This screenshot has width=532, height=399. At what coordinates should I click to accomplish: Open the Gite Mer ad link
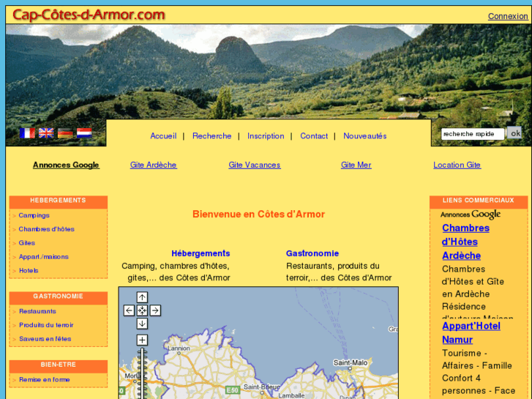tap(356, 165)
